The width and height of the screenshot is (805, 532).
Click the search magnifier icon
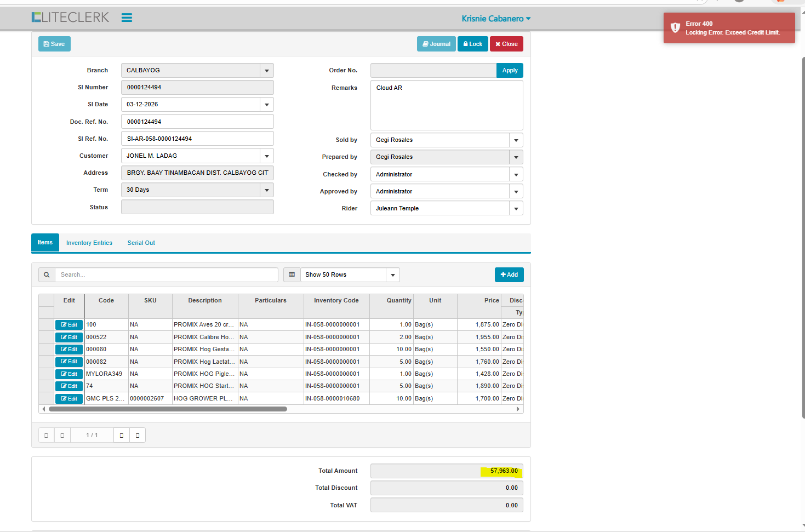click(x=47, y=274)
